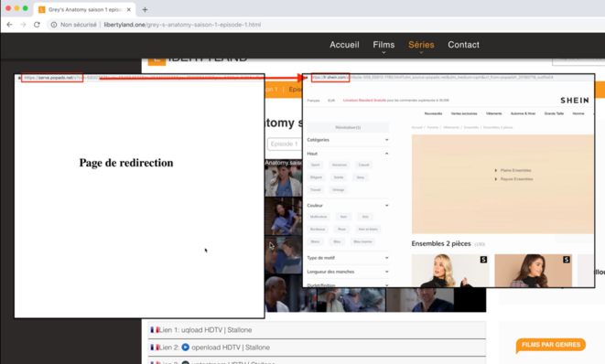Open the Episode 1 dropdown

click(285, 144)
